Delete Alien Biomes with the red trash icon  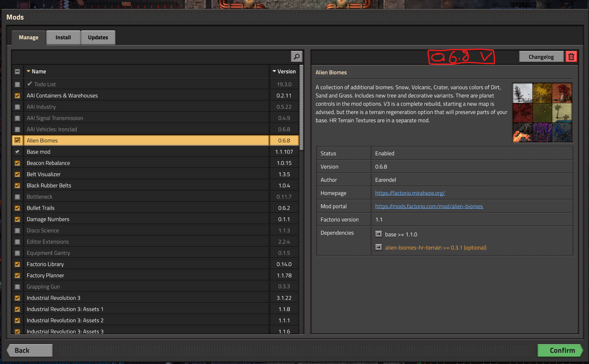tap(571, 57)
